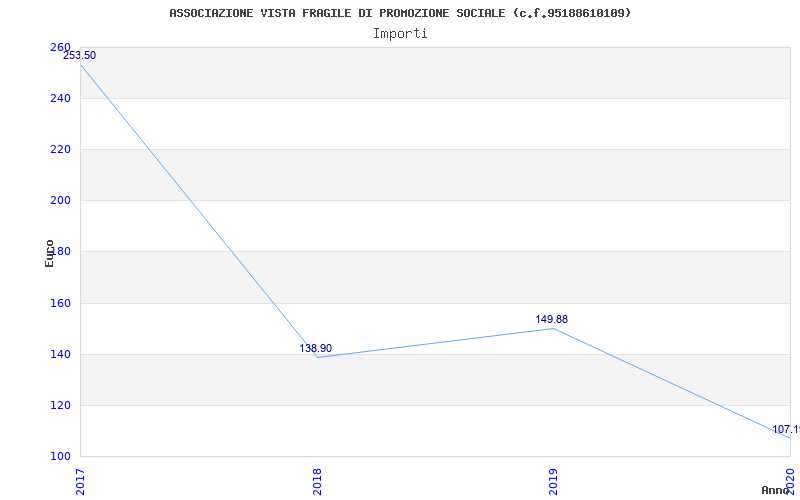Click the Euro y-axis title
The width and height of the screenshot is (800, 500).
click(49, 252)
